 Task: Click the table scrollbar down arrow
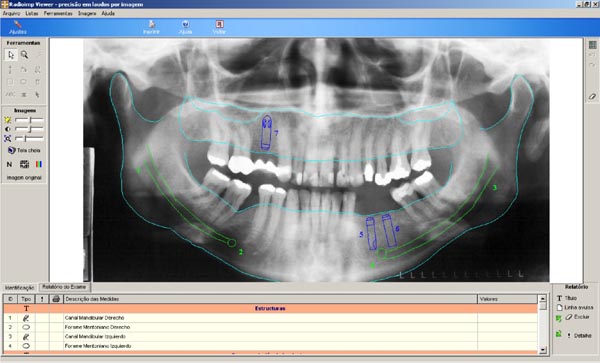[x=542, y=350]
